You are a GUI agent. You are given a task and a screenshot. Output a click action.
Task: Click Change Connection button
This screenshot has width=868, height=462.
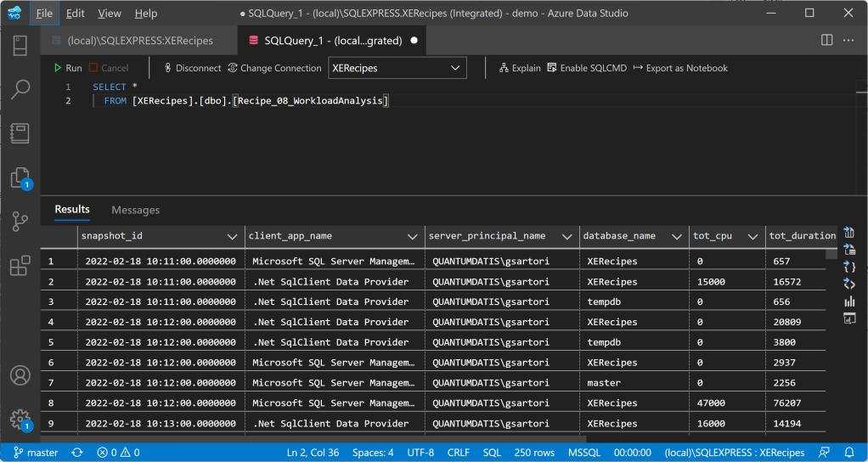point(274,68)
